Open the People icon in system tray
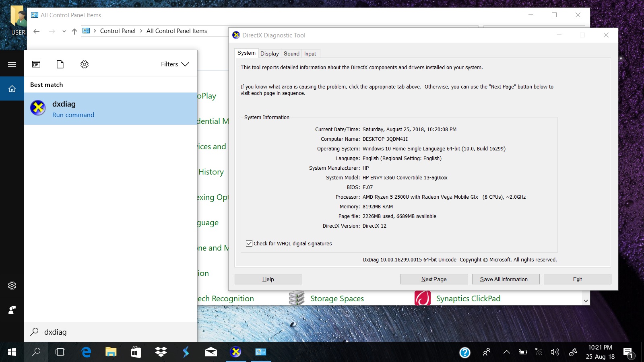This screenshot has width=644, height=362. tap(487, 352)
